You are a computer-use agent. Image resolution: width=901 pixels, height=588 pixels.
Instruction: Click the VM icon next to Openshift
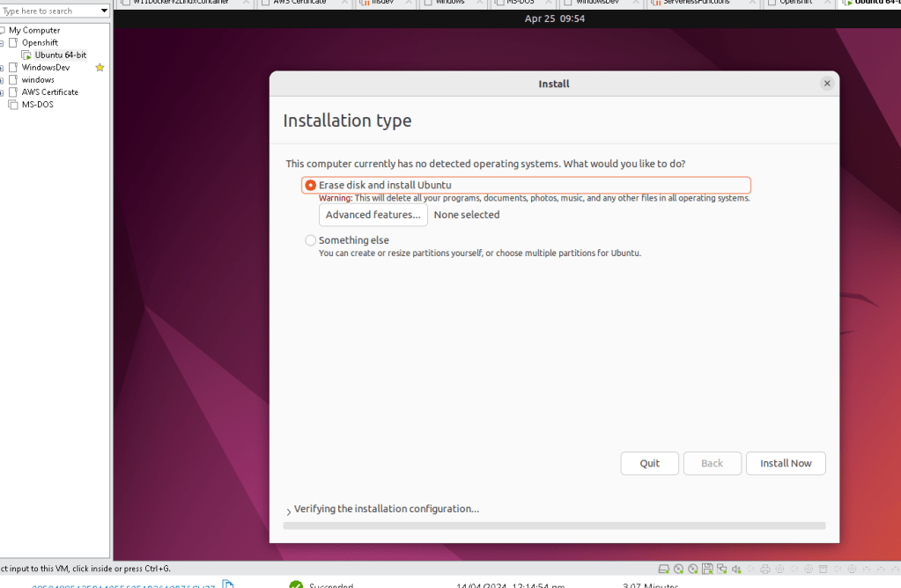13,42
